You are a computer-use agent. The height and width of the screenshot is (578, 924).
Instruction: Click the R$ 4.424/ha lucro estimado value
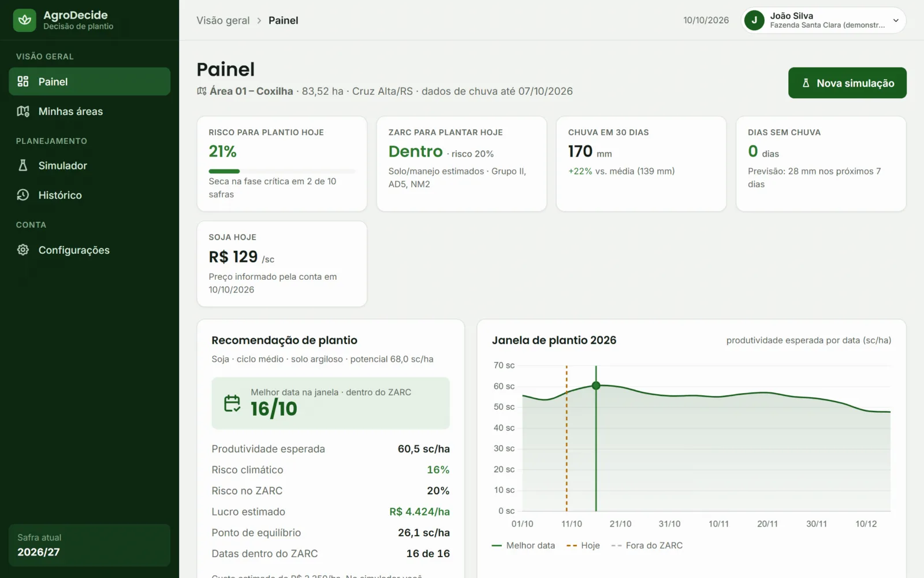(420, 512)
